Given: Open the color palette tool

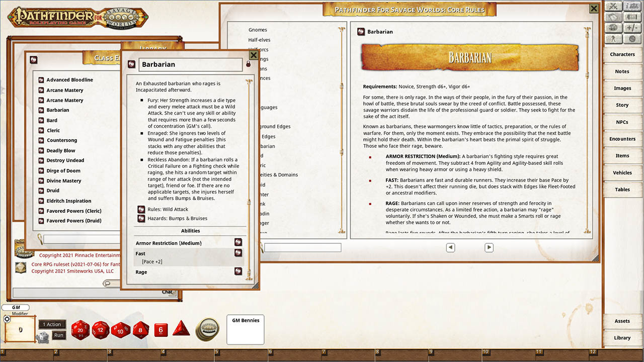Looking at the screenshot, I should click(612, 27).
